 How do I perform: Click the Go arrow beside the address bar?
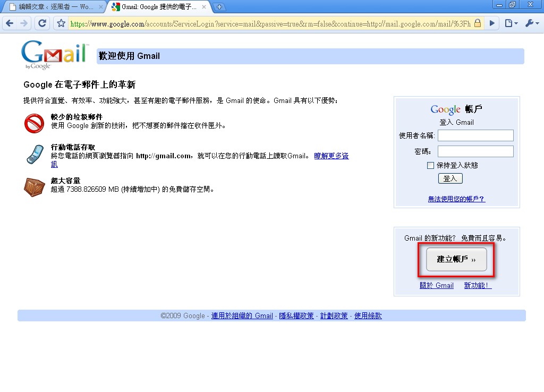pyautogui.click(x=492, y=23)
